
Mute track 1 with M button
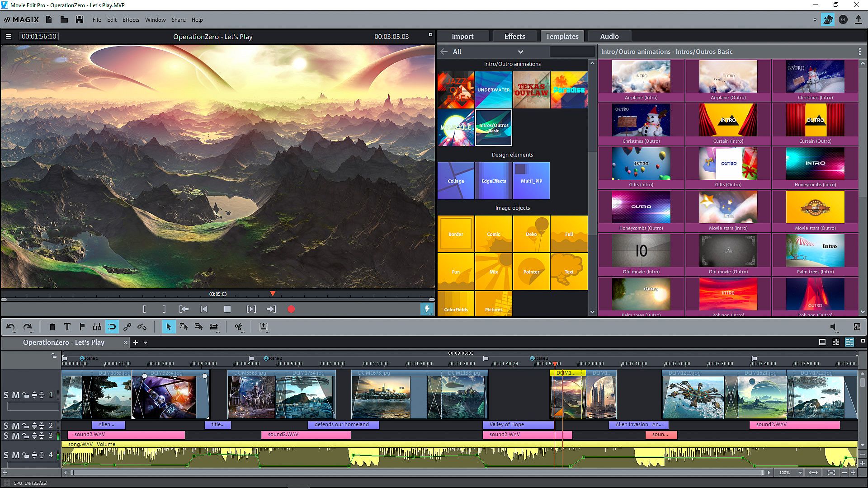(x=15, y=395)
